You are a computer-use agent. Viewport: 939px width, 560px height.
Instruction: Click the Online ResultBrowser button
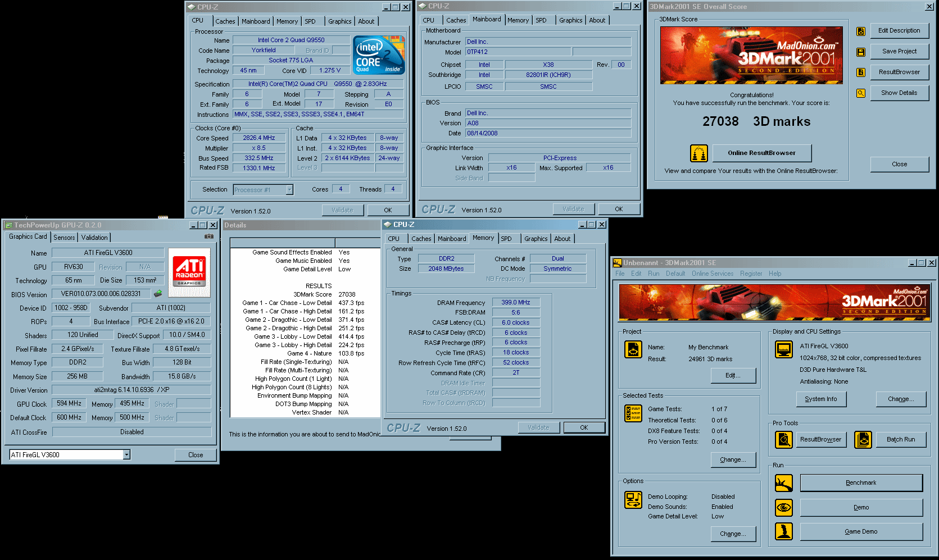pyautogui.click(x=761, y=153)
